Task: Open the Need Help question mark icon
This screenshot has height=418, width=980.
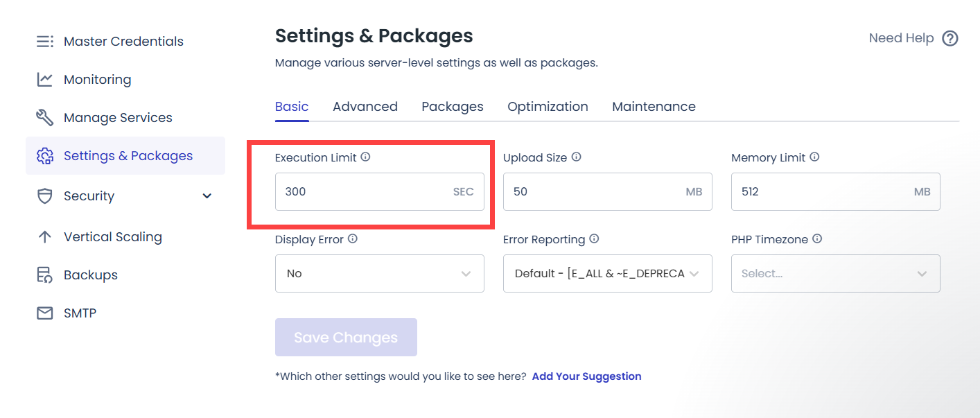Action: click(950, 39)
